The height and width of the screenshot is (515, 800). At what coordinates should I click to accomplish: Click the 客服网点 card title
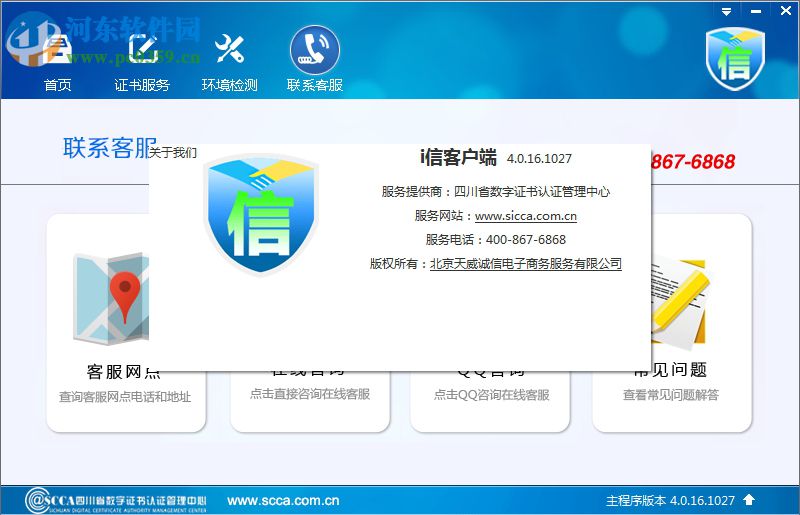[x=124, y=371]
